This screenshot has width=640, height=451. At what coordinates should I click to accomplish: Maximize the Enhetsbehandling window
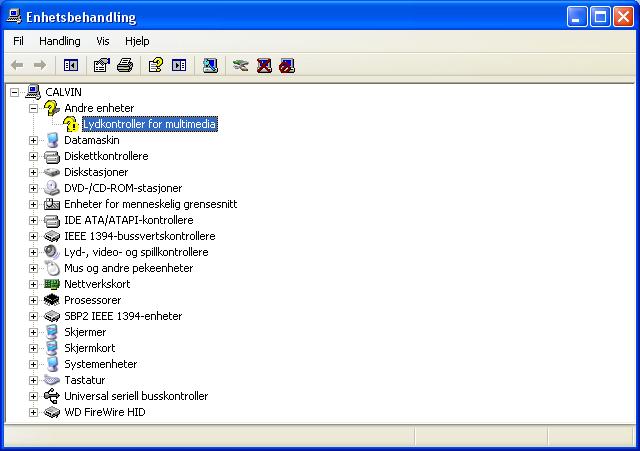600,17
